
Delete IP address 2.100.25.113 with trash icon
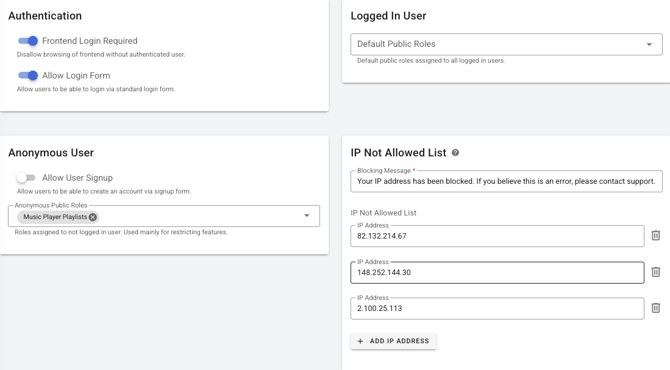pyautogui.click(x=655, y=308)
